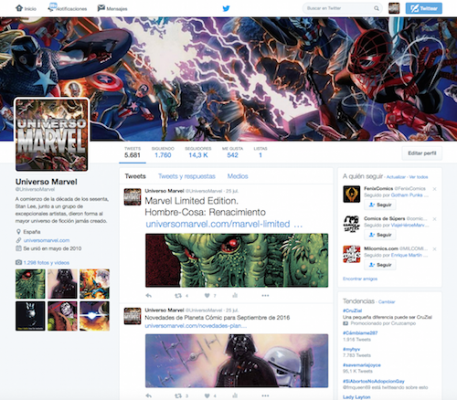Open more options on Hombre-Cosa tweet
The width and height of the screenshot is (457, 400).
pyautogui.click(x=265, y=296)
